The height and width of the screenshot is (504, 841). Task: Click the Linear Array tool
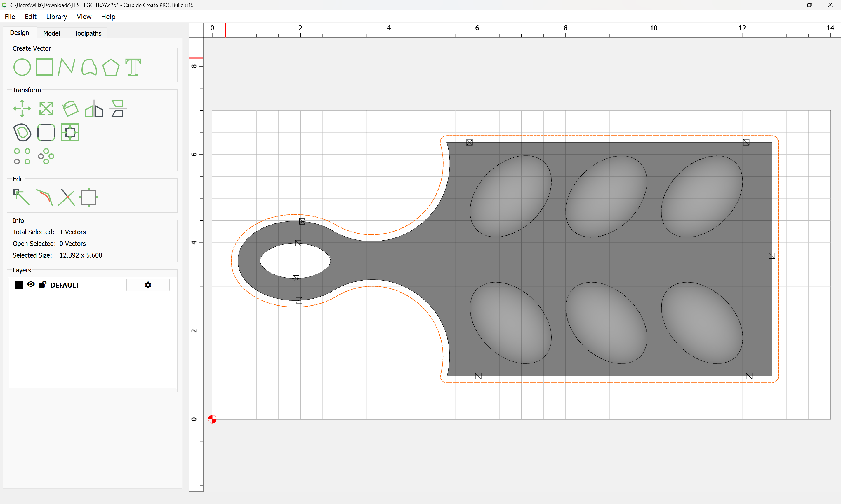click(x=22, y=156)
